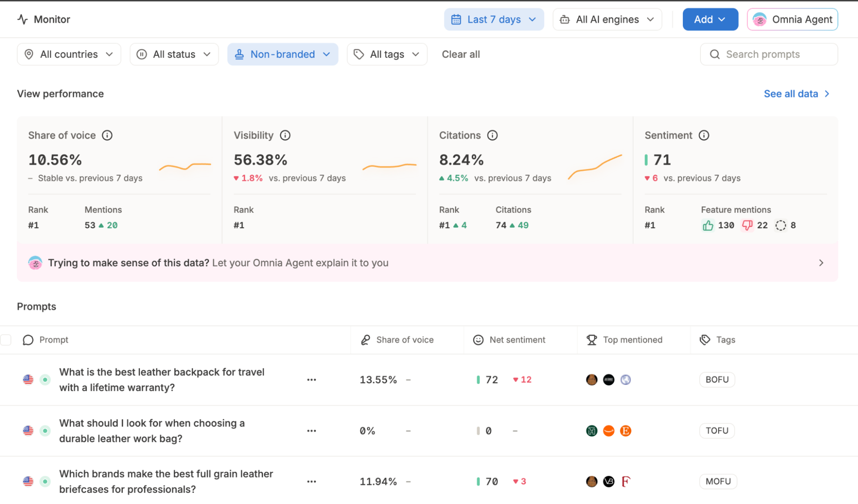
Task: Expand the All countries filter
Action: click(x=69, y=54)
